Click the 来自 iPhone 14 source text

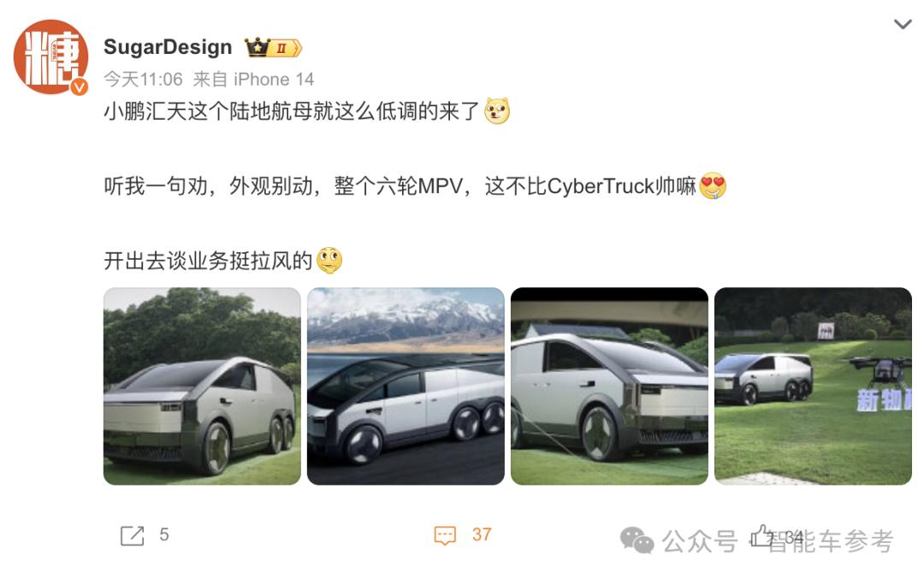254,79
